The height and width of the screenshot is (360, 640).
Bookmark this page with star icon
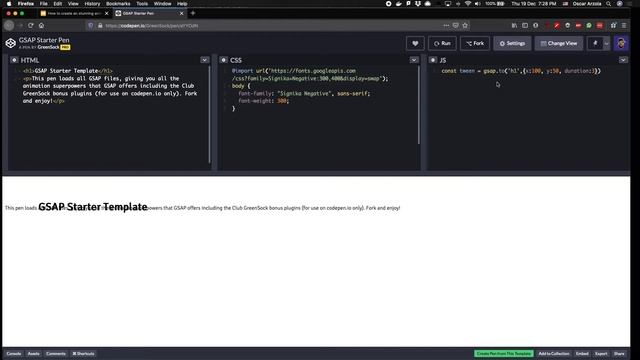click(x=465, y=25)
